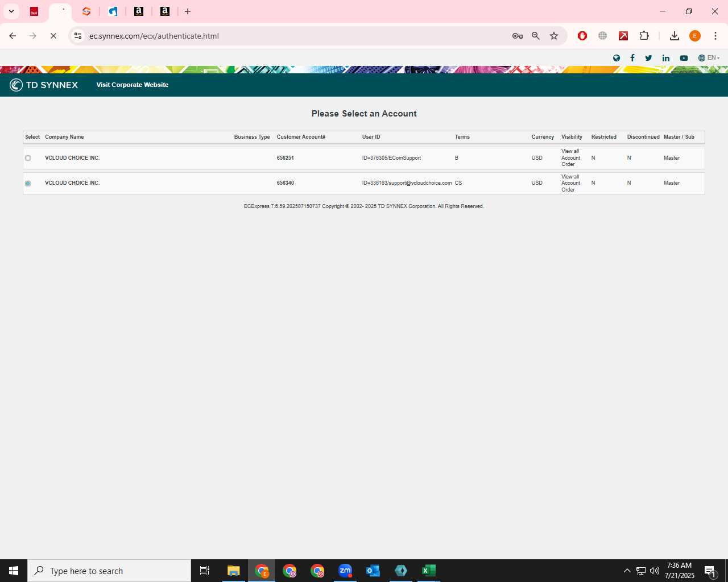Open Excel from the taskbar
The width and height of the screenshot is (728, 582).
pyautogui.click(x=429, y=571)
